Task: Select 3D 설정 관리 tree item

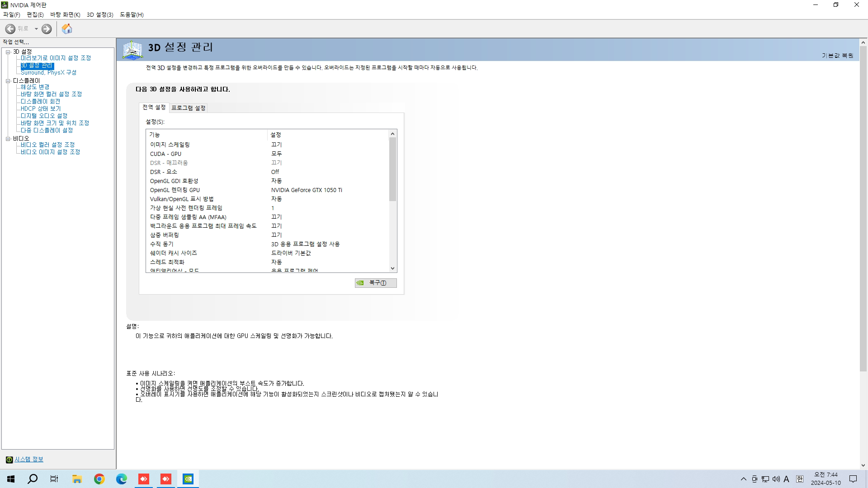Action: [x=37, y=66]
